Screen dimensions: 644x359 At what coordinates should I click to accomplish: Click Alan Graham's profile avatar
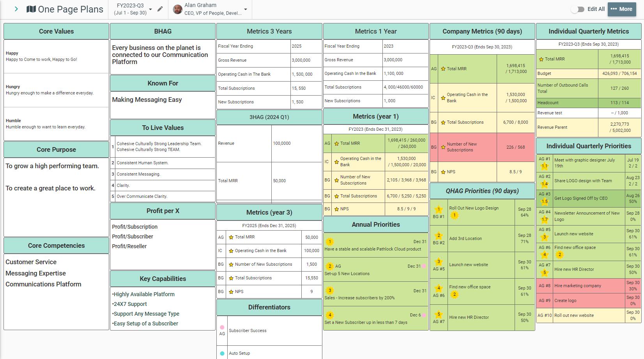point(179,9)
